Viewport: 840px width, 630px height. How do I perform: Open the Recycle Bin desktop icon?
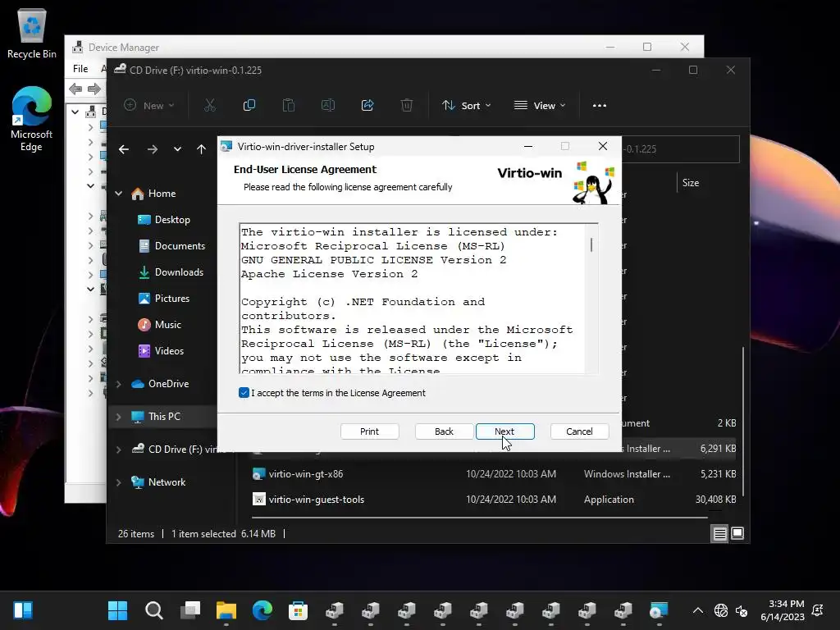32,33
